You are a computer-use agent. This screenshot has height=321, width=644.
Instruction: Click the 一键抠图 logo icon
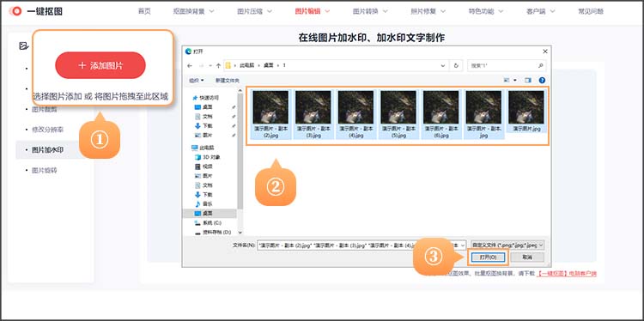(x=15, y=11)
